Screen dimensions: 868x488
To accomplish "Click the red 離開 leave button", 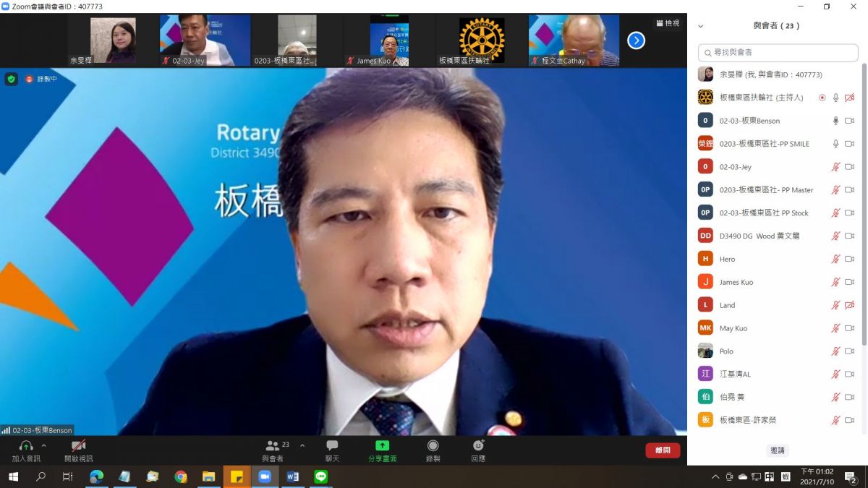I will pyautogui.click(x=663, y=450).
